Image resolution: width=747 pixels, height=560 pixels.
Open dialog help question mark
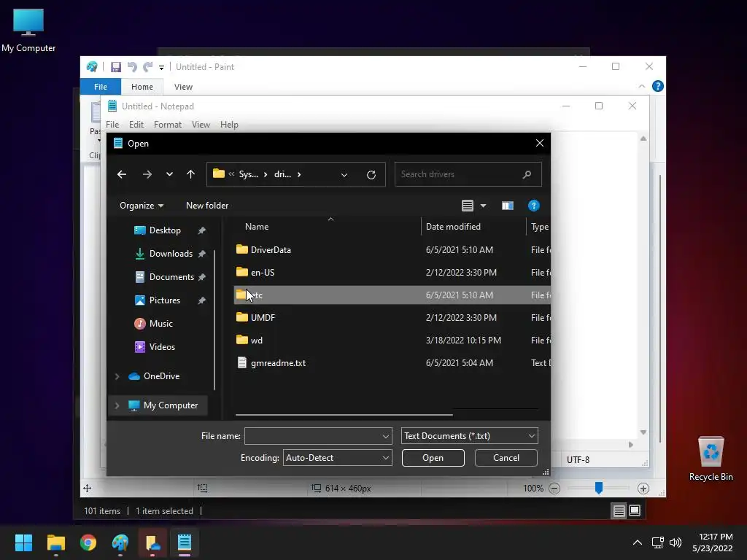tap(533, 206)
